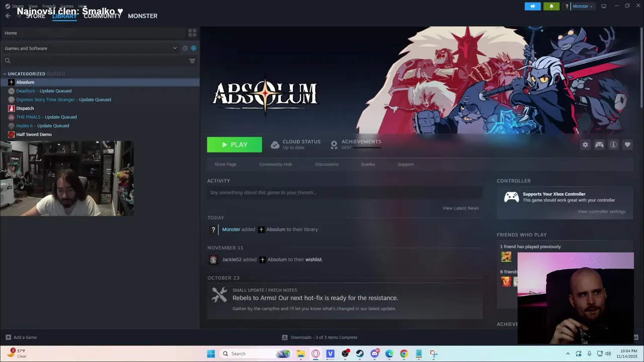This screenshot has width=644, height=362.
Task: Open Microsoft Edge from the taskbar
Action: pos(389,353)
